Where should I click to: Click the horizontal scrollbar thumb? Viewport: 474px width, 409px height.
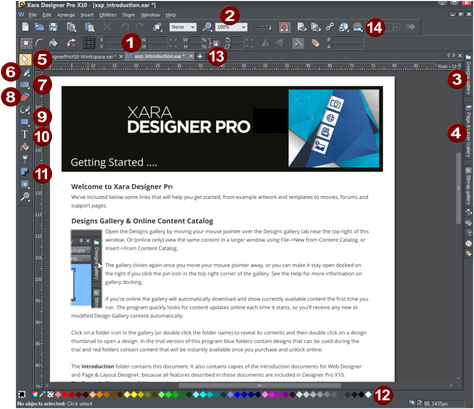260,385
